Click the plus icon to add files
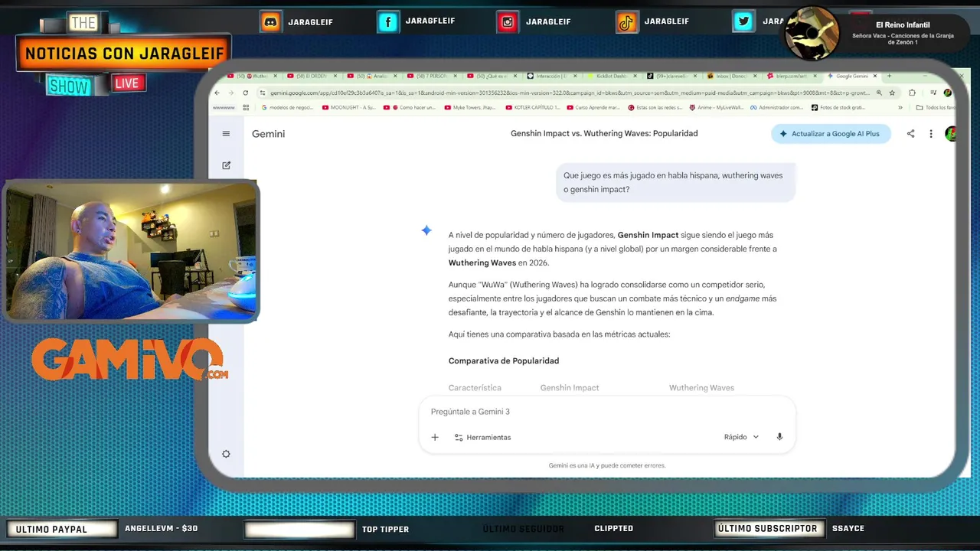 435,437
